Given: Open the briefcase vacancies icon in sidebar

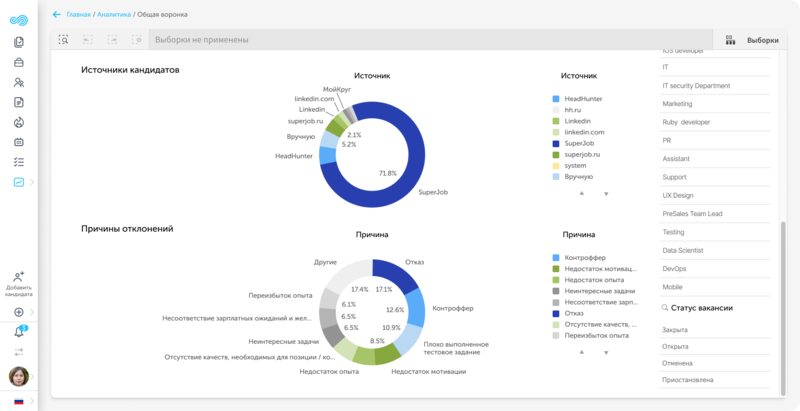Looking at the screenshot, I should (19, 62).
